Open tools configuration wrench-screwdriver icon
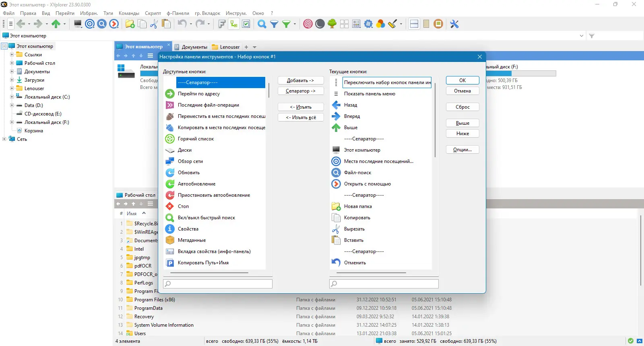The height and width of the screenshot is (346, 644). tap(454, 24)
